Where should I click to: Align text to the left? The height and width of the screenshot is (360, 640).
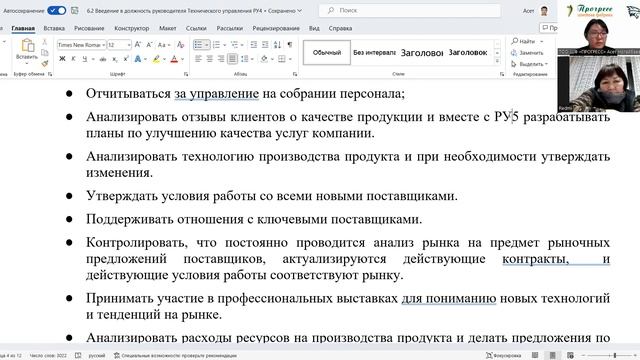(x=198, y=59)
